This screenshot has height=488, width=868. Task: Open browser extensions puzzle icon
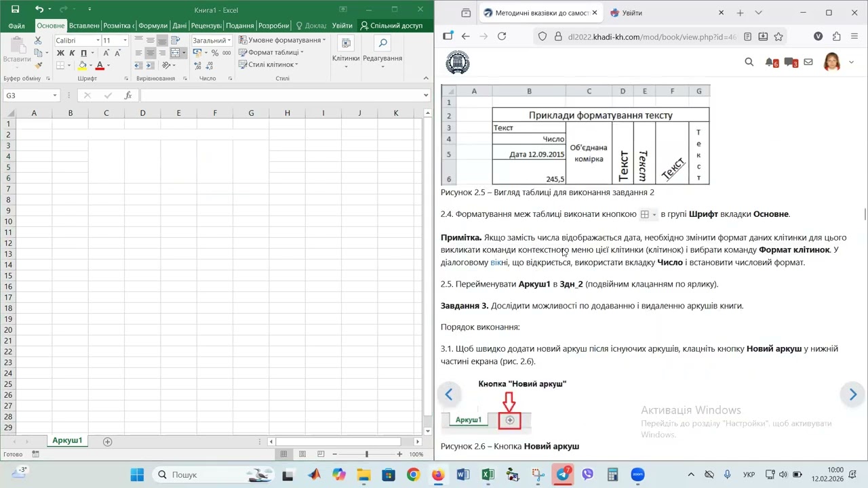836,37
